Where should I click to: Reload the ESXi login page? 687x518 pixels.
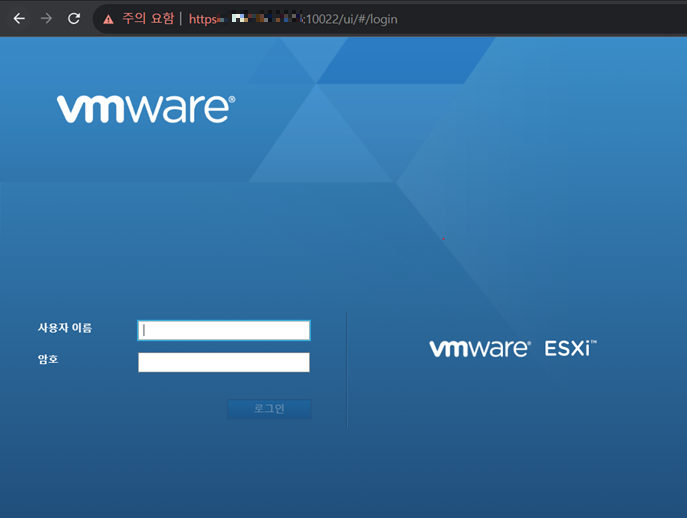point(74,18)
